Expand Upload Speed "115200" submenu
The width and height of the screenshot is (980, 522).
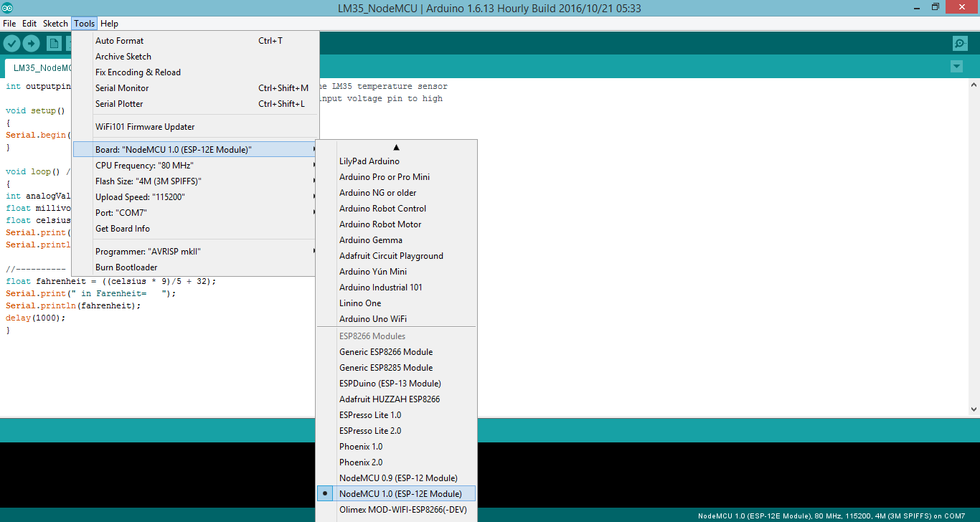[196, 197]
